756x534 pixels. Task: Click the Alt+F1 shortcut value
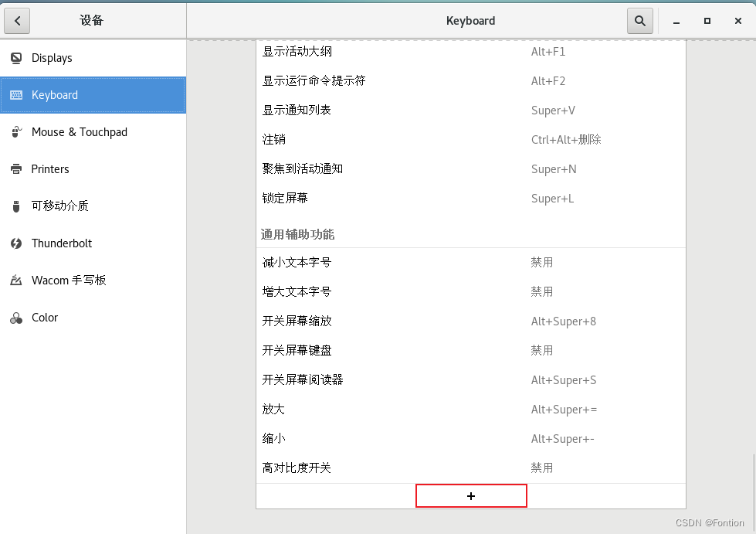pyautogui.click(x=548, y=52)
